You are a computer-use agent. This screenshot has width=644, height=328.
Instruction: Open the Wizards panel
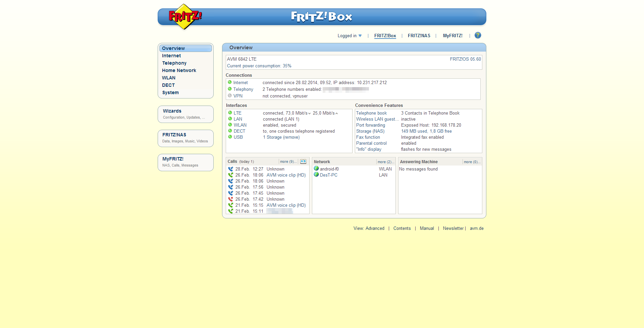185,114
